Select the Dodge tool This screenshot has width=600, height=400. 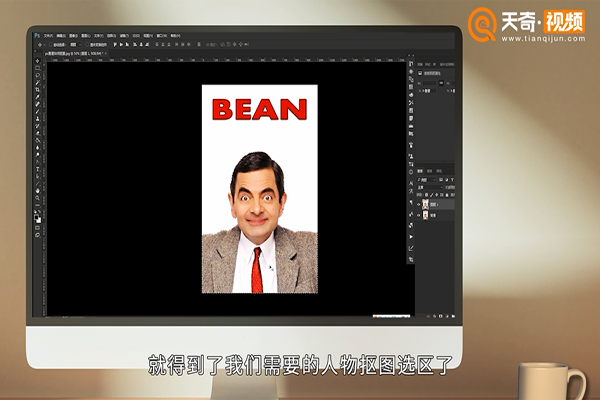(x=38, y=154)
